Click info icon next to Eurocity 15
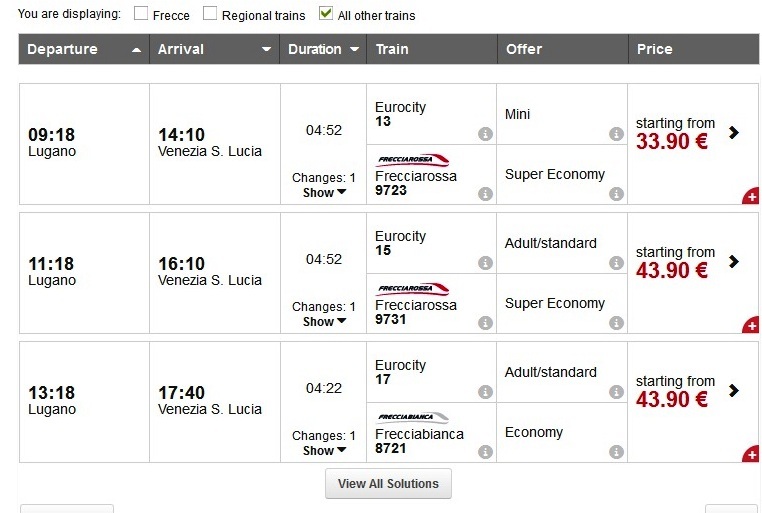 485,263
